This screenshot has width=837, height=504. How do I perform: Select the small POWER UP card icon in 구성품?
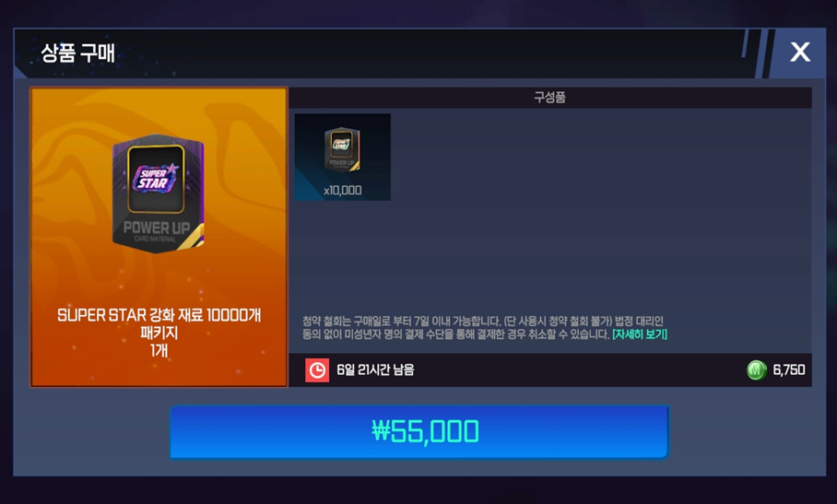[x=342, y=150]
